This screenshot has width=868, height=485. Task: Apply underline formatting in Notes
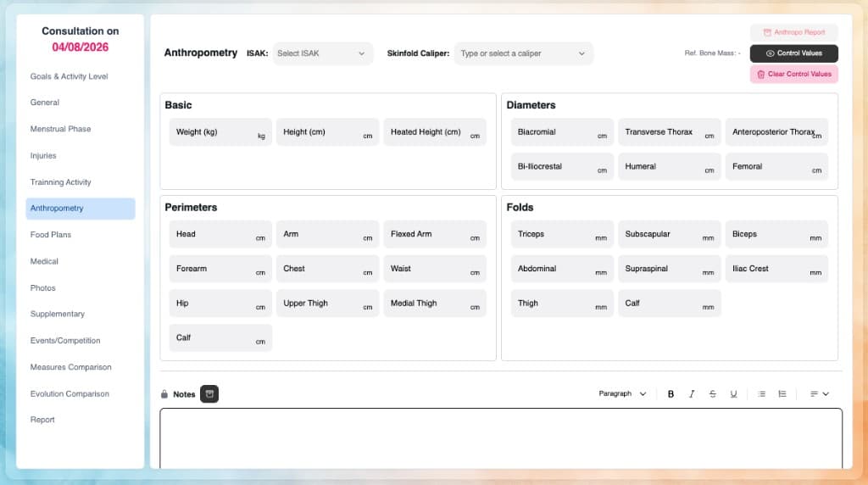pos(733,393)
